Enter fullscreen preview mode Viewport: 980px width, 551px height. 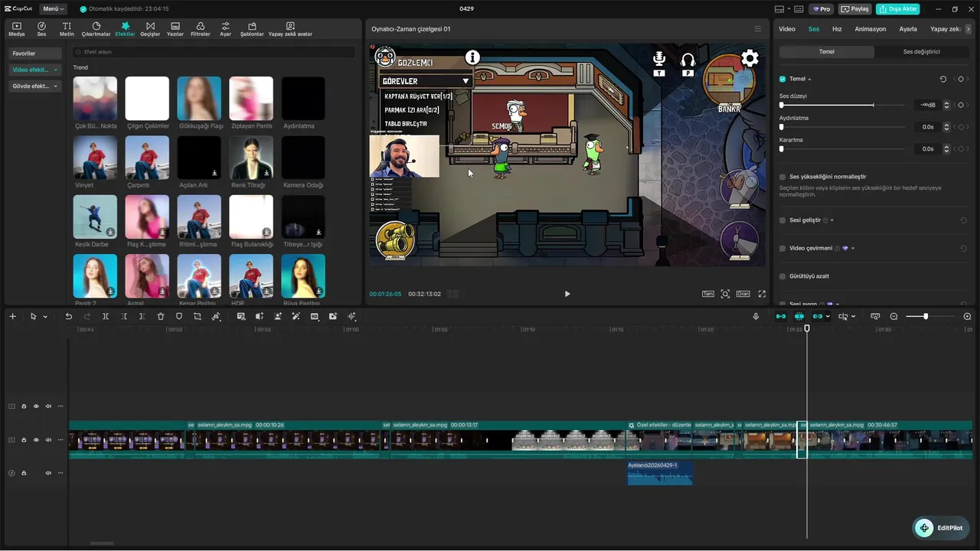click(762, 294)
